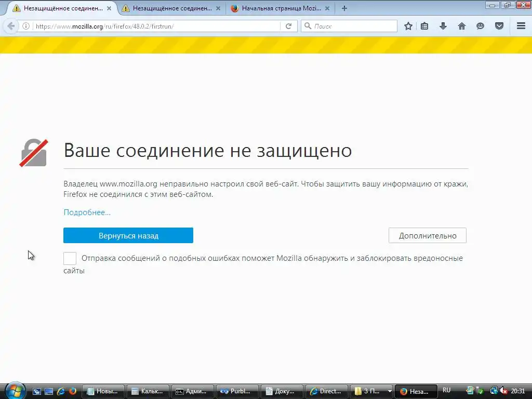Click the search magnifier icon
The image size is (532, 399).
[308, 26]
